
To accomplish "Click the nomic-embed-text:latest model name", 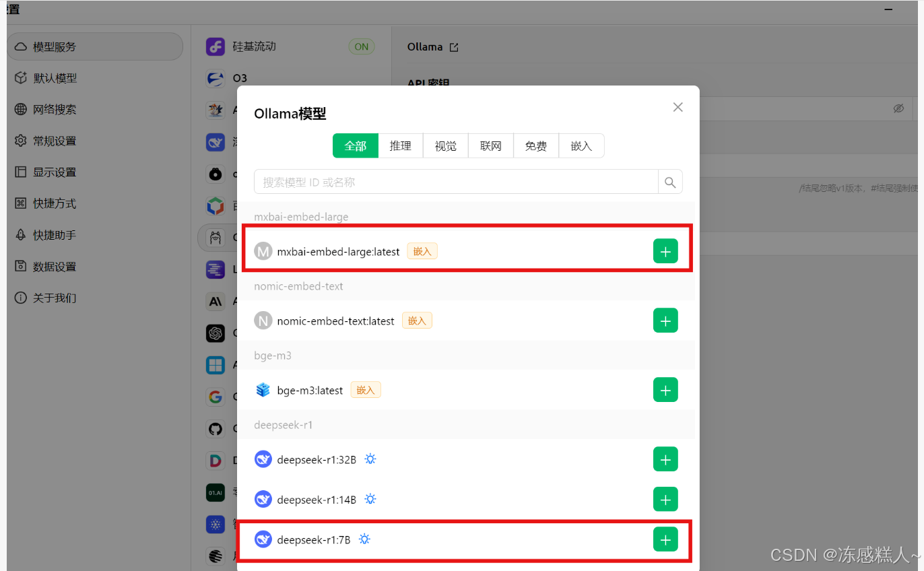I will pyautogui.click(x=335, y=321).
